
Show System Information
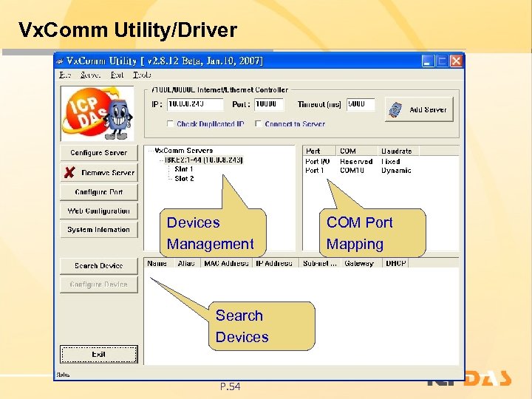99,230
